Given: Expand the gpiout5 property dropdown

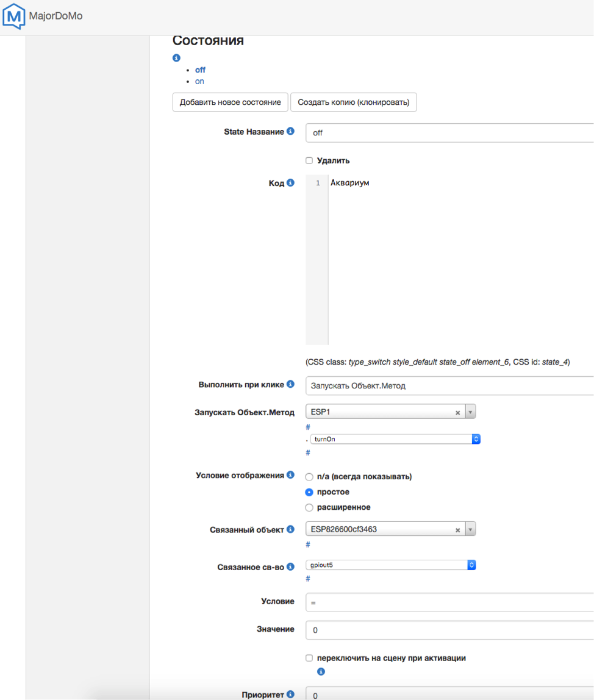Looking at the screenshot, I should 390,565.
